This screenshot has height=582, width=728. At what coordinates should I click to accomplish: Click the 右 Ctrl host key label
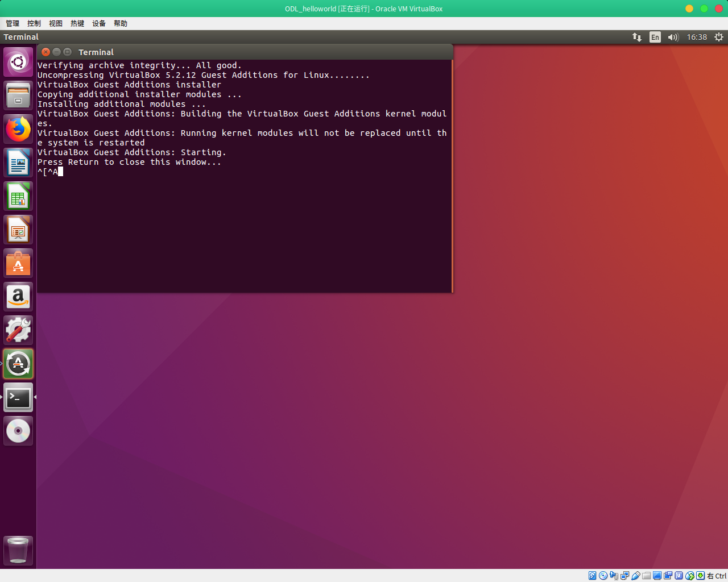point(717,576)
